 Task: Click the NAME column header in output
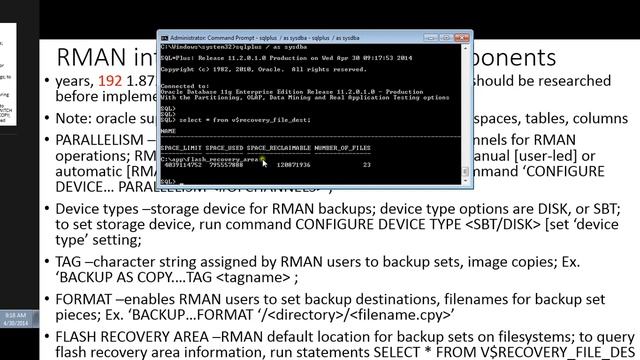tap(168, 131)
